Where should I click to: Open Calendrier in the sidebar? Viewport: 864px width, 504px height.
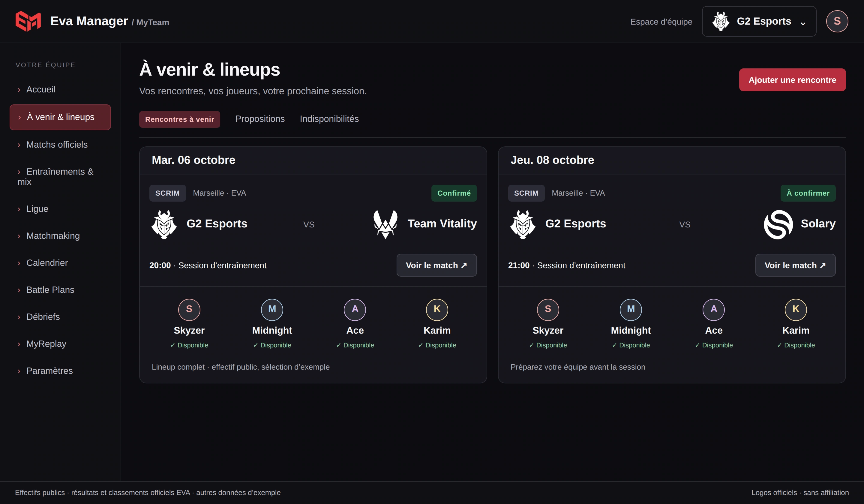[60, 263]
